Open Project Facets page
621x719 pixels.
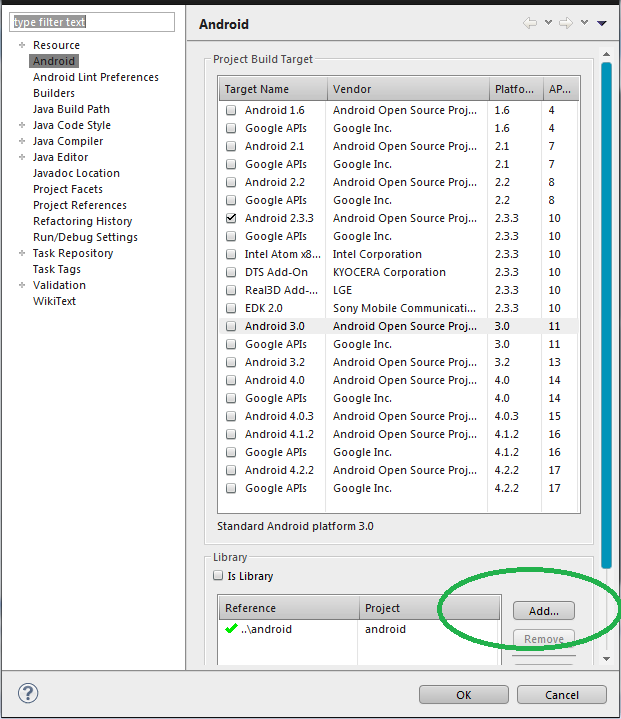tap(68, 189)
